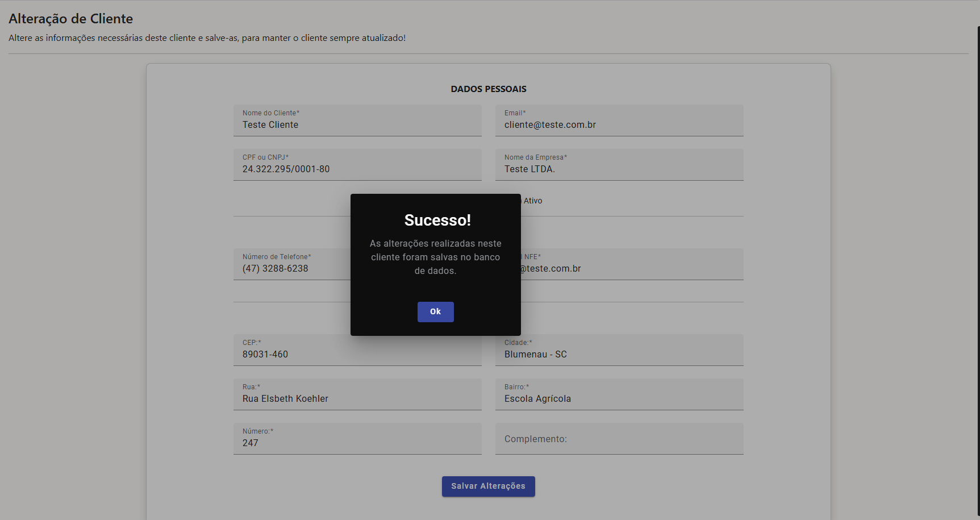Click the Nome da Empresa field
Viewport: 980px width, 520px height.
coord(619,165)
